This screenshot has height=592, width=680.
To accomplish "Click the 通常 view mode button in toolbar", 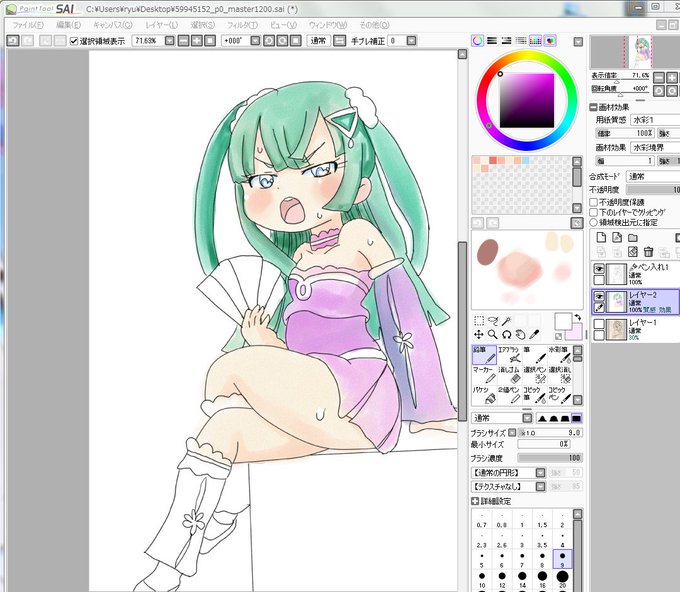I will tap(318, 41).
